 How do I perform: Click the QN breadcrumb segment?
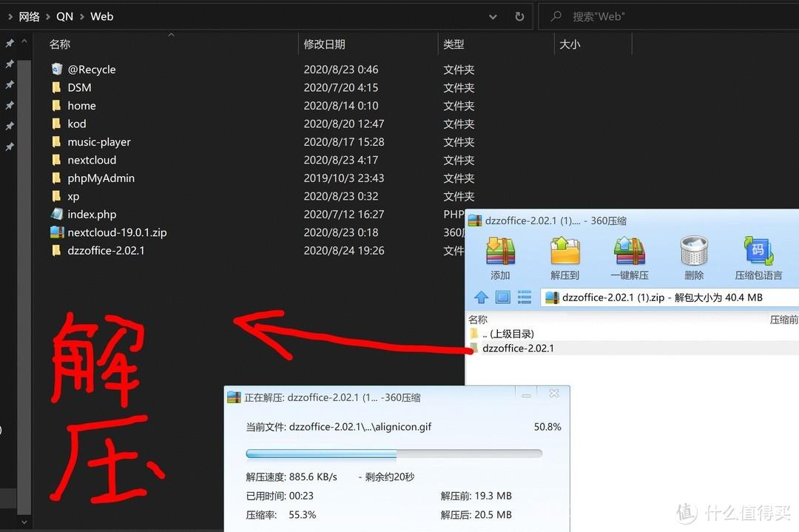pos(64,16)
